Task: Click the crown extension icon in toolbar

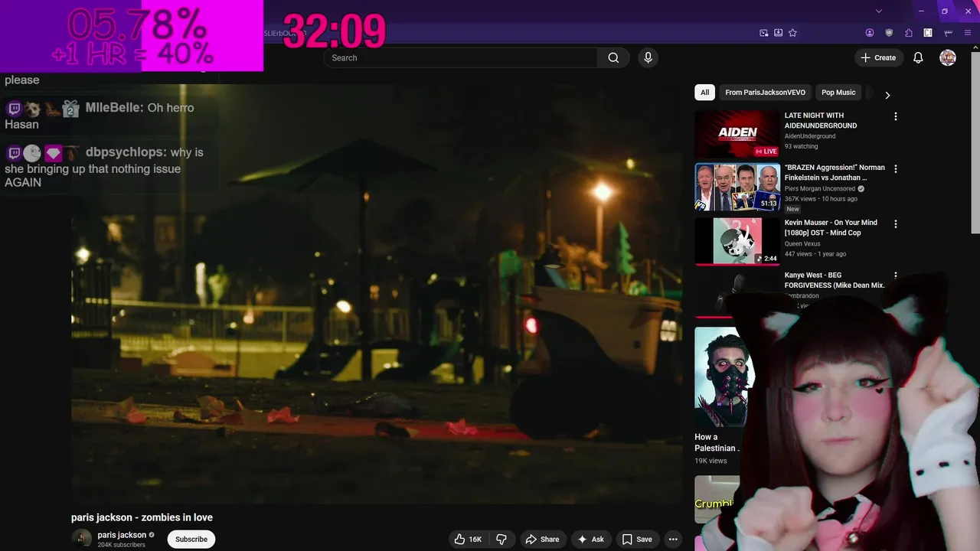Action: [948, 33]
